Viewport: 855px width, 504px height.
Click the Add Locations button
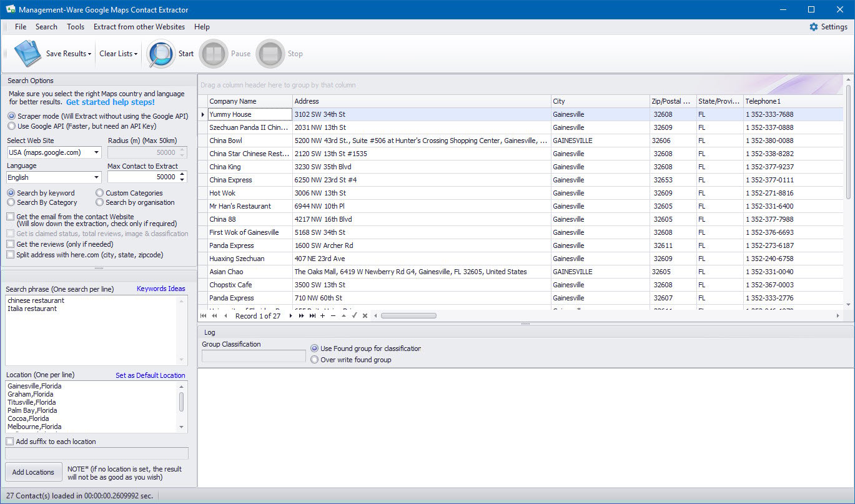click(34, 472)
